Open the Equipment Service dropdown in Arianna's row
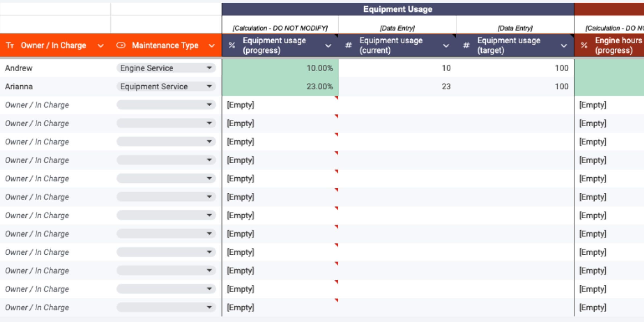 (x=210, y=86)
